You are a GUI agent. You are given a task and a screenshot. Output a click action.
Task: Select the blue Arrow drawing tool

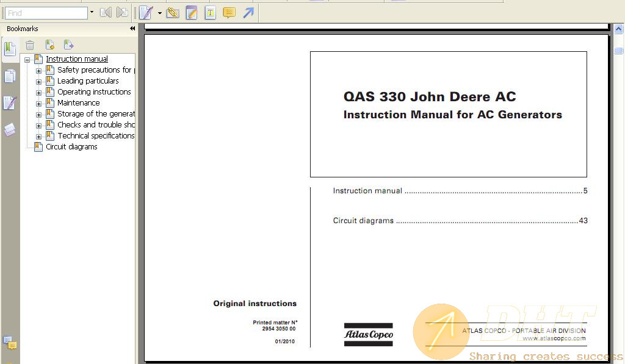click(x=248, y=13)
